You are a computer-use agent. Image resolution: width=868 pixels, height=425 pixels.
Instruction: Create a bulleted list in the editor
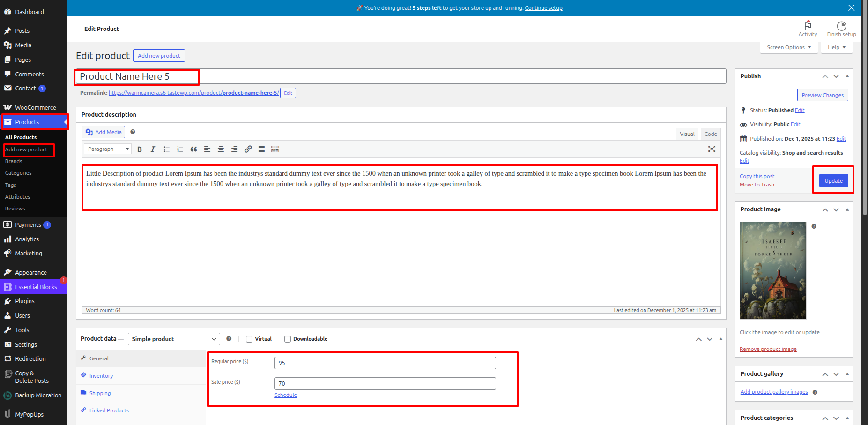point(166,149)
